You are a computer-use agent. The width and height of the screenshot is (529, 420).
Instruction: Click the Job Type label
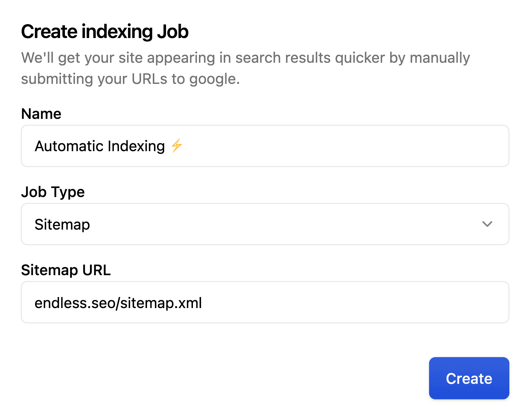click(x=53, y=192)
